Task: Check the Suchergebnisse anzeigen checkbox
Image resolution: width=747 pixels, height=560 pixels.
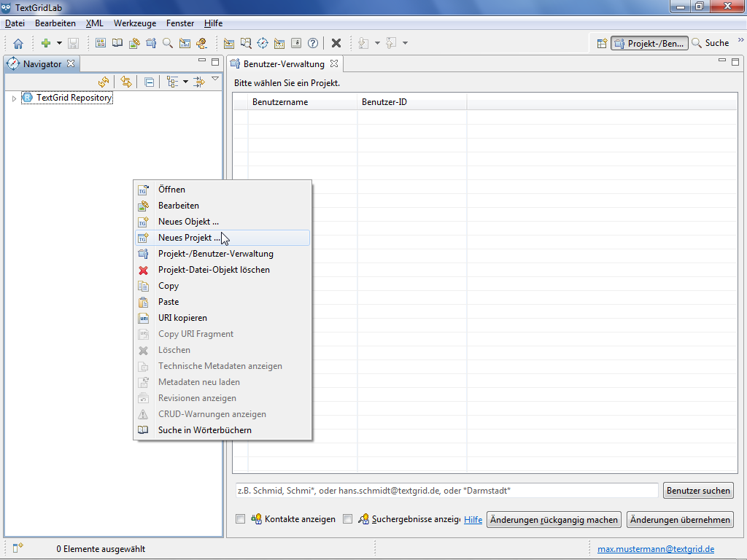Action: point(347,519)
